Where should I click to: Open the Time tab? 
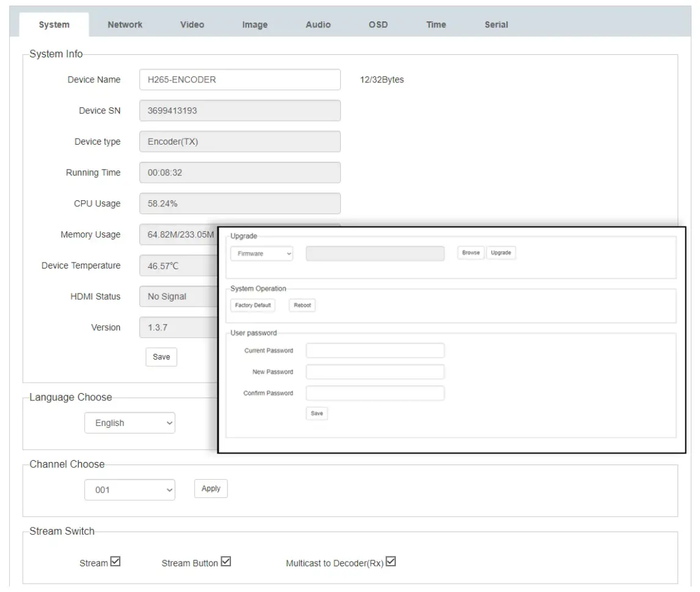click(436, 24)
